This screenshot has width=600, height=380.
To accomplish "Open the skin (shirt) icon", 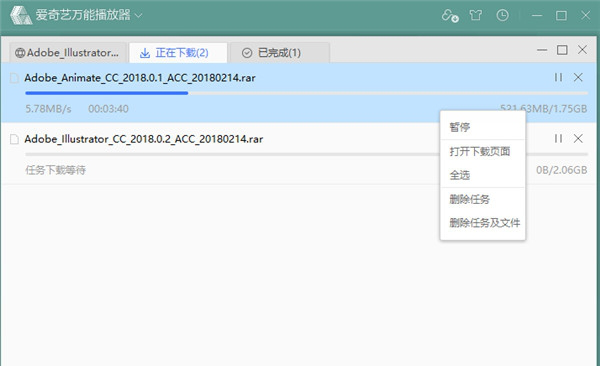I will [476, 15].
